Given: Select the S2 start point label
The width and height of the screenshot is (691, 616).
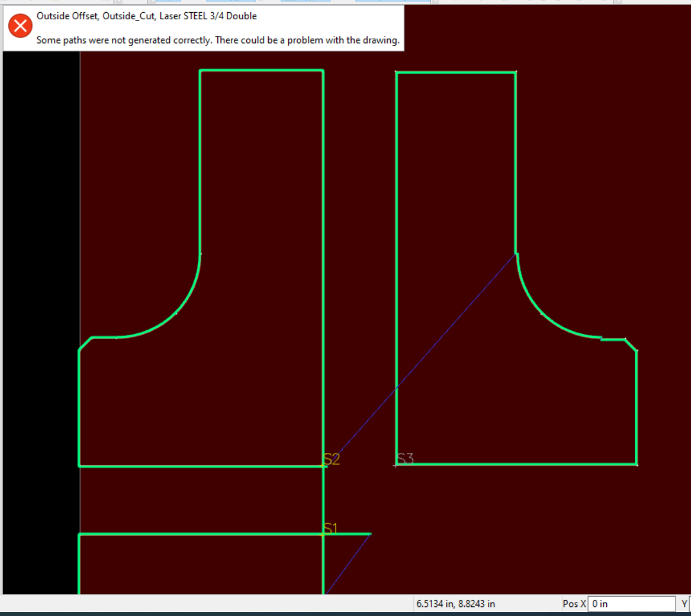Looking at the screenshot, I should coord(332,459).
